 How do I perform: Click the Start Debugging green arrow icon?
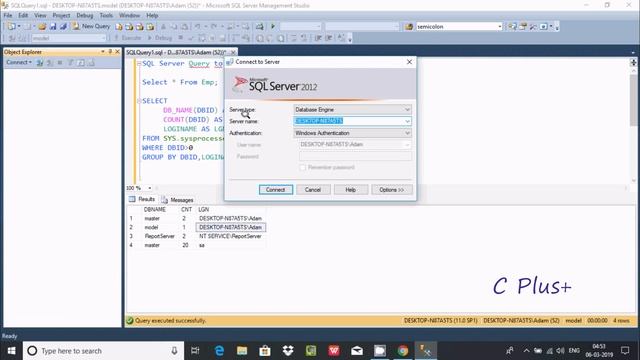(x=273, y=27)
